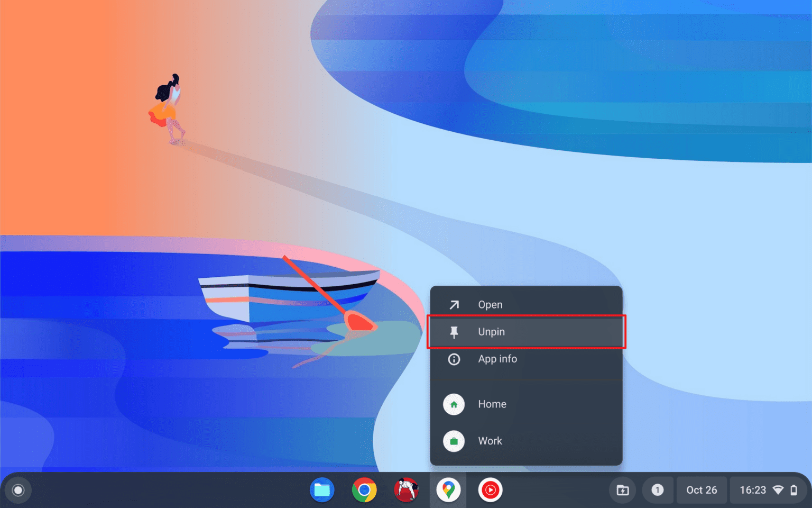Click the pin icon beside Unpin
Image resolution: width=812 pixels, height=508 pixels.
pyautogui.click(x=454, y=332)
